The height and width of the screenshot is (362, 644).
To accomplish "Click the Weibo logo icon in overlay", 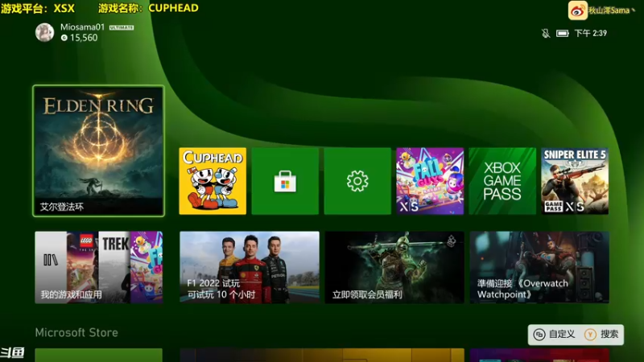I will [577, 10].
